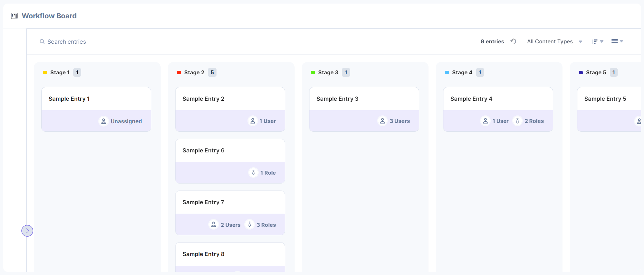The height and width of the screenshot is (275, 644).
Task: Click the Stage 2 column header
Action: [x=194, y=72]
